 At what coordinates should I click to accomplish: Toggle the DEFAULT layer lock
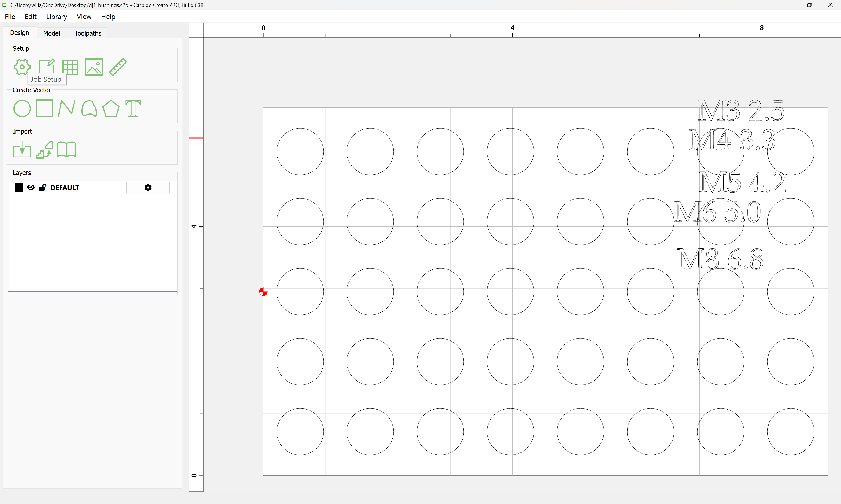pos(42,188)
